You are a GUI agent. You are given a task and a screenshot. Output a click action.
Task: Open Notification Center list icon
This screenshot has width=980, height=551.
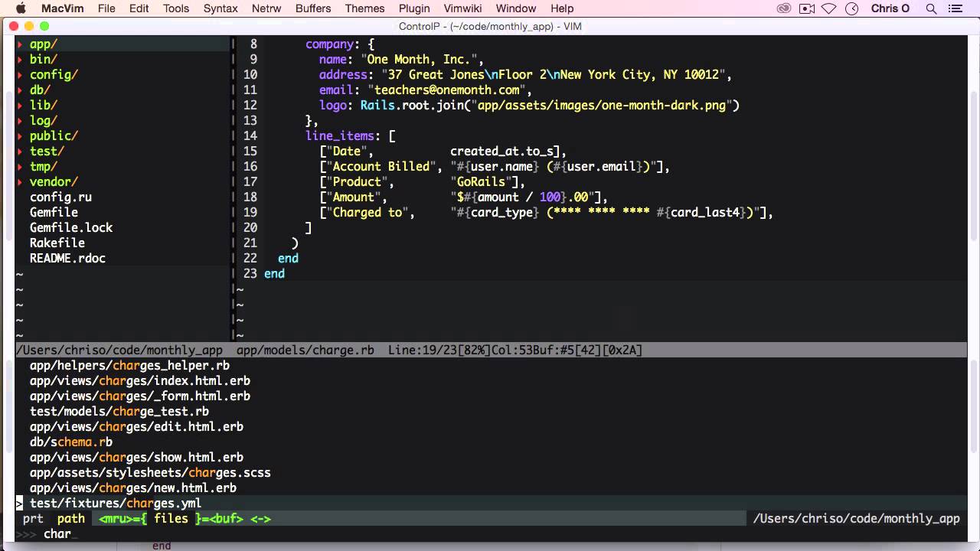coord(954,8)
